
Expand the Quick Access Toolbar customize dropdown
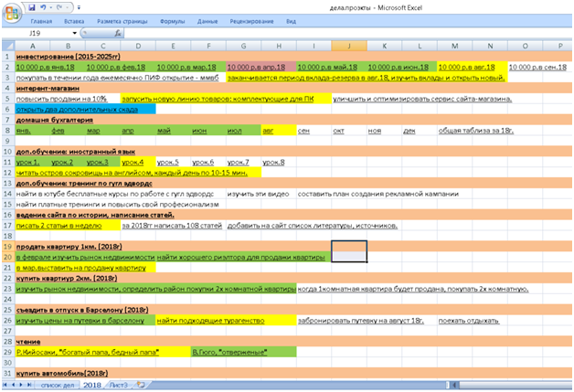click(x=80, y=7)
